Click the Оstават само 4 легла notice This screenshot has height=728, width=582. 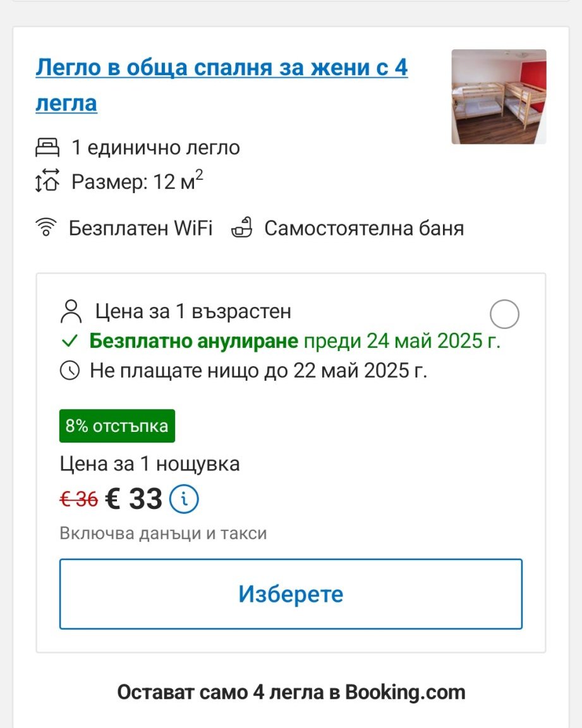coord(291,692)
